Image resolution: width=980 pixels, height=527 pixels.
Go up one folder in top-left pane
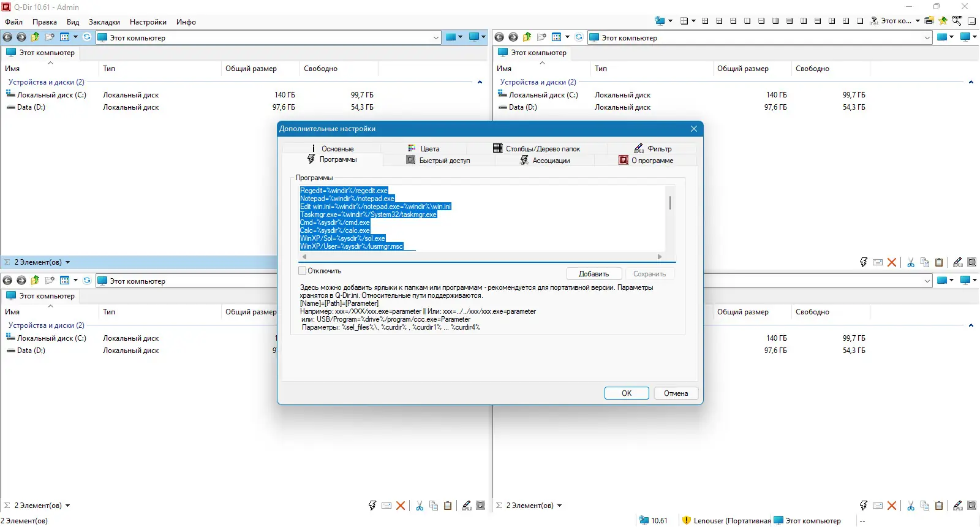pos(36,37)
